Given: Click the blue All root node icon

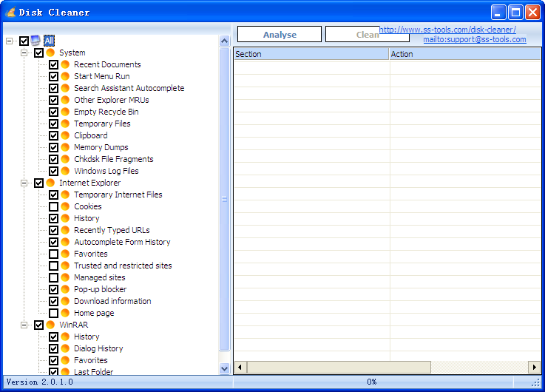Looking at the screenshot, I should (x=35, y=41).
